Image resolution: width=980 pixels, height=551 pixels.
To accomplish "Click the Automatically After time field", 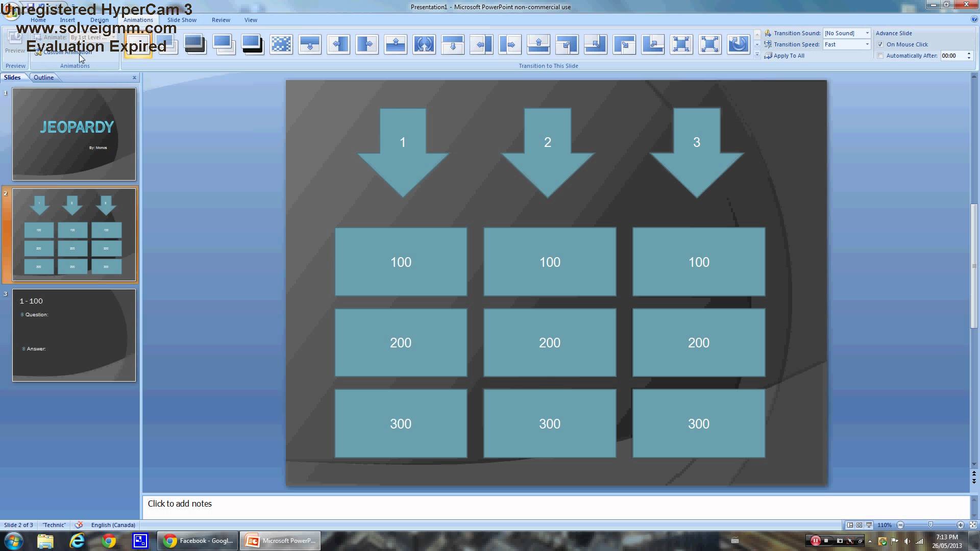I will [952, 56].
